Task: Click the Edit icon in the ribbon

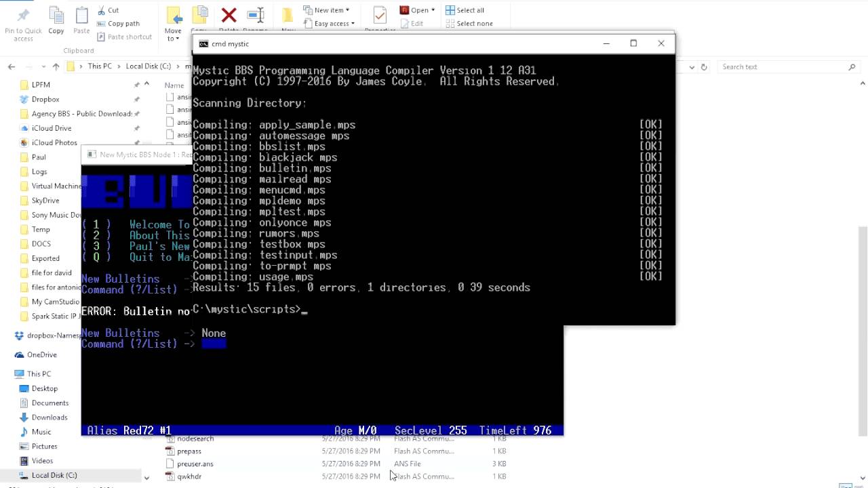Action: point(404,24)
